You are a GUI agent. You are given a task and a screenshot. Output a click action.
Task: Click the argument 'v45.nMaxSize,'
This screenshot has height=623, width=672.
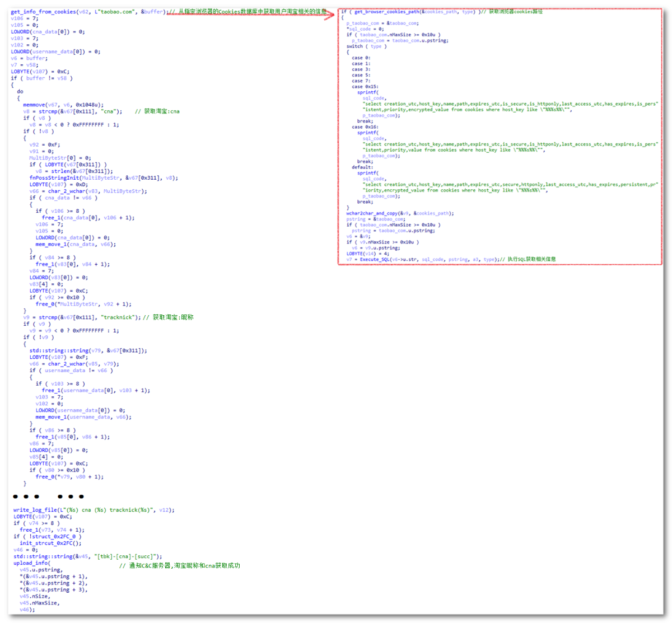(40, 603)
